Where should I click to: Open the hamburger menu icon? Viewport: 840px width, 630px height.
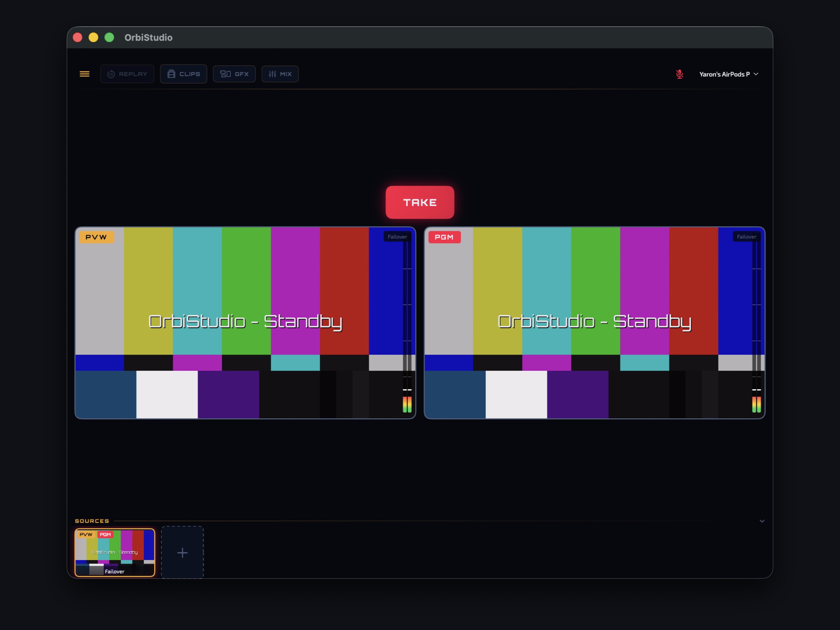point(84,74)
